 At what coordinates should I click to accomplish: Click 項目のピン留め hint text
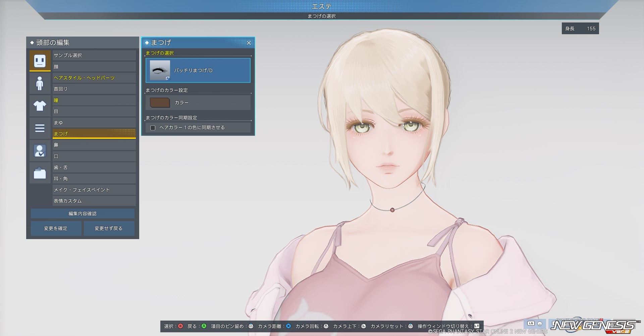click(x=227, y=326)
